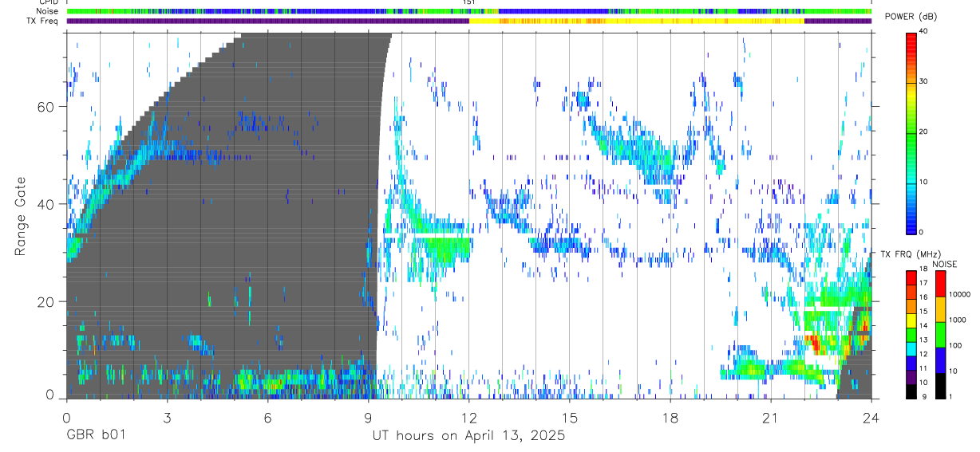Click the cyan 12-13 MHz TX frequency swatch
The height and width of the screenshot is (452, 980).
911,348
